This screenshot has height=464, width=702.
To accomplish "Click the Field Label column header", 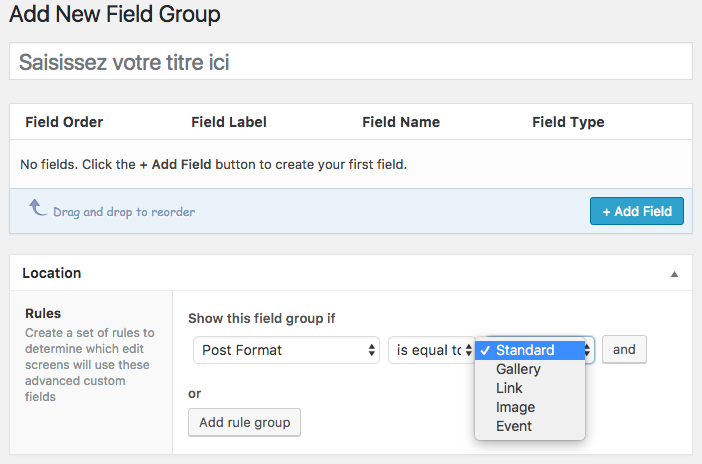I will point(229,122).
